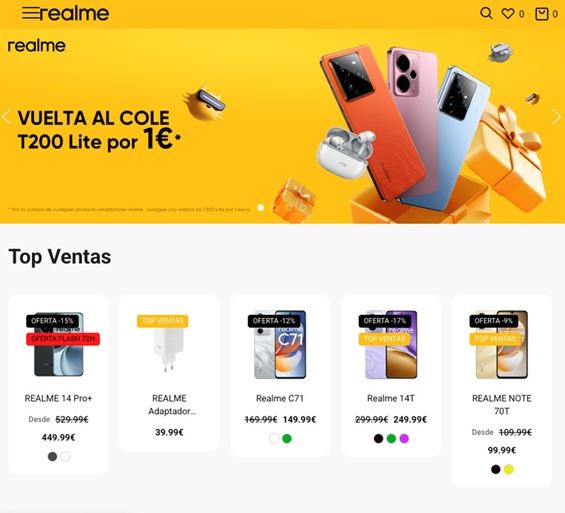Screen dimensions: 565x513
Task: Click the Vuelta al Cole banner
Action: [282, 126]
